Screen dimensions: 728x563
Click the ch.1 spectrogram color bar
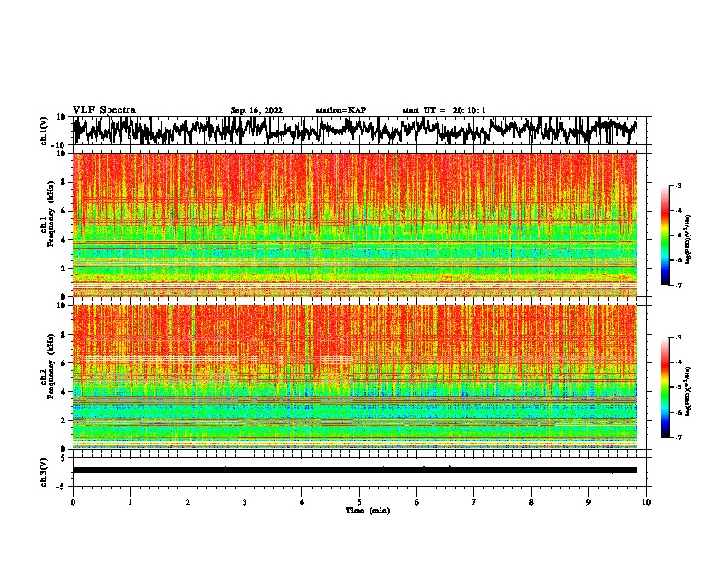pyautogui.click(x=665, y=236)
